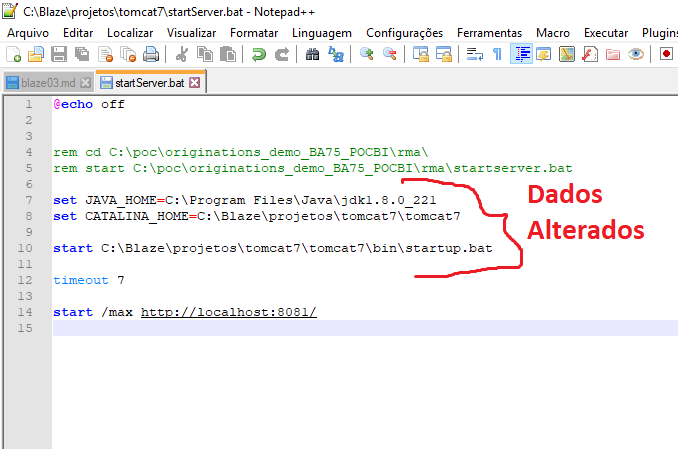Image resolution: width=678 pixels, height=449 pixels.
Task: Toggle show all characters pilcrow icon
Action: (497, 54)
